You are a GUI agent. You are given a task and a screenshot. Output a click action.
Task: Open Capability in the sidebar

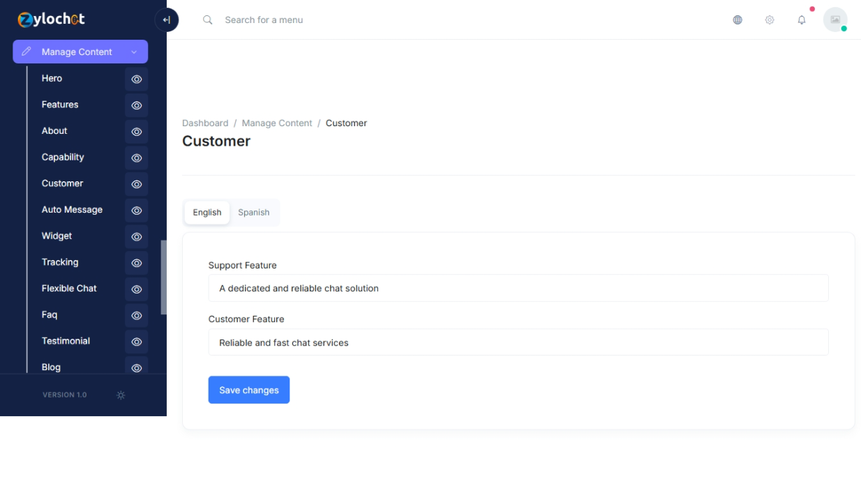[x=63, y=157]
